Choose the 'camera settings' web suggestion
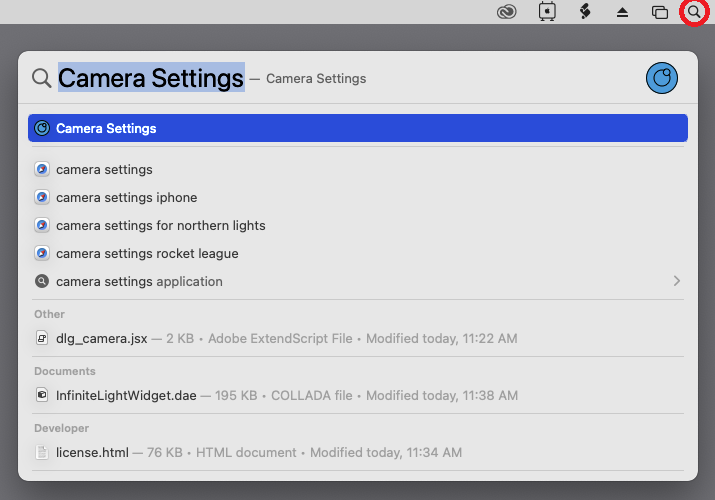 pos(104,170)
